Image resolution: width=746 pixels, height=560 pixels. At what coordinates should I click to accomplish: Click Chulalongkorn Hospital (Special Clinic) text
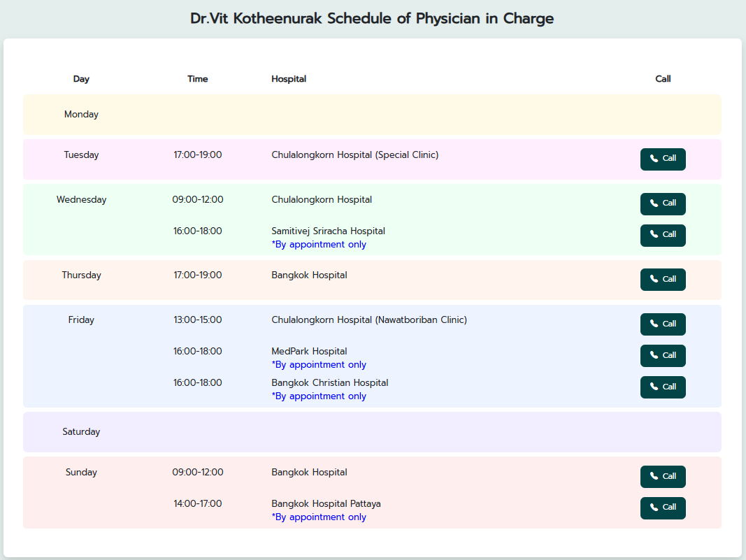tap(355, 155)
